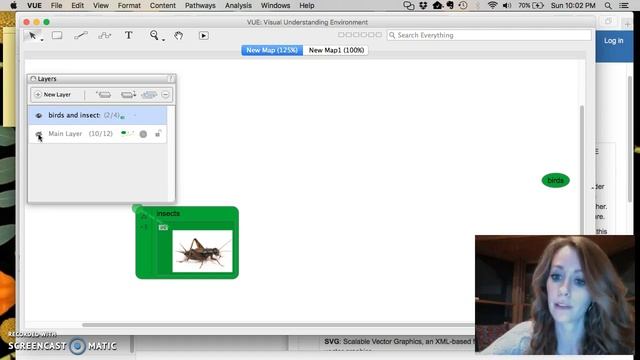Click the merge layer down icon
640x360 pixels.
[x=128, y=95]
